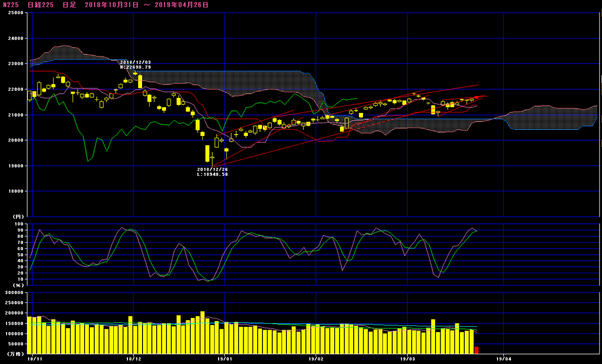Select the H:22698.79 high price annotation
602x364 pixels.
pyautogui.click(x=135, y=67)
